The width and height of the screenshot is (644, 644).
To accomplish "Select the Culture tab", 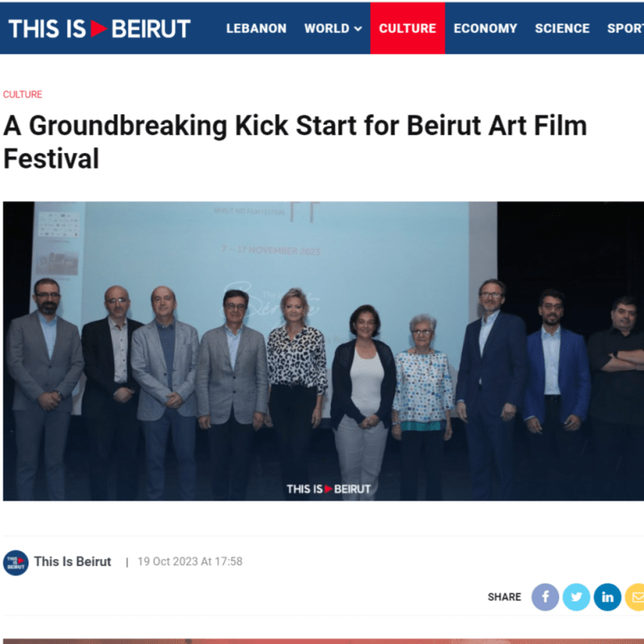I will click(407, 28).
